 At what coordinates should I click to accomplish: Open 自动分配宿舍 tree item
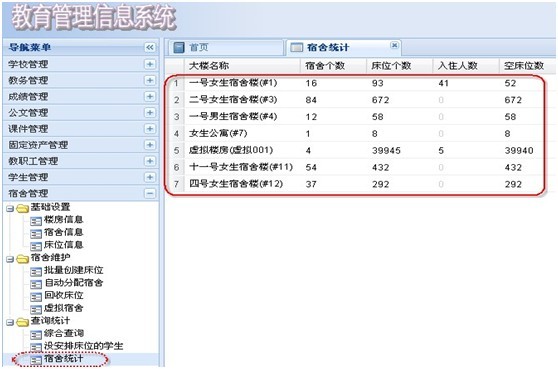[x=73, y=283]
